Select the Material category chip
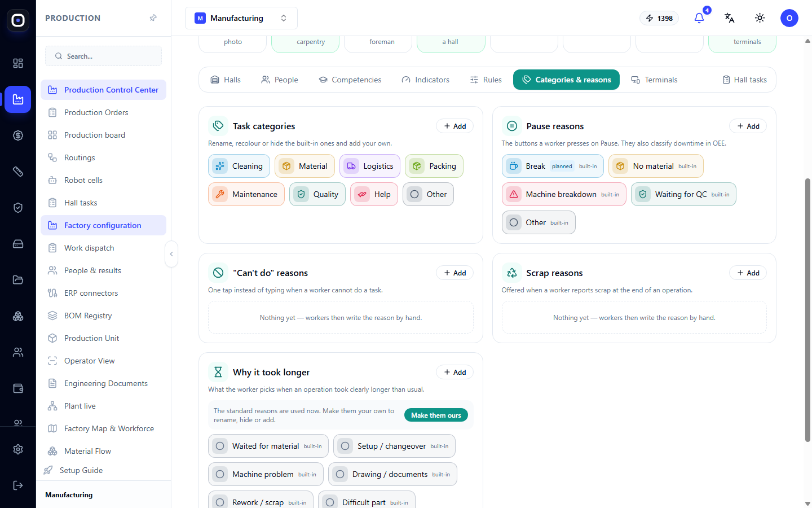Image resolution: width=812 pixels, height=508 pixels. coord(304,166)
